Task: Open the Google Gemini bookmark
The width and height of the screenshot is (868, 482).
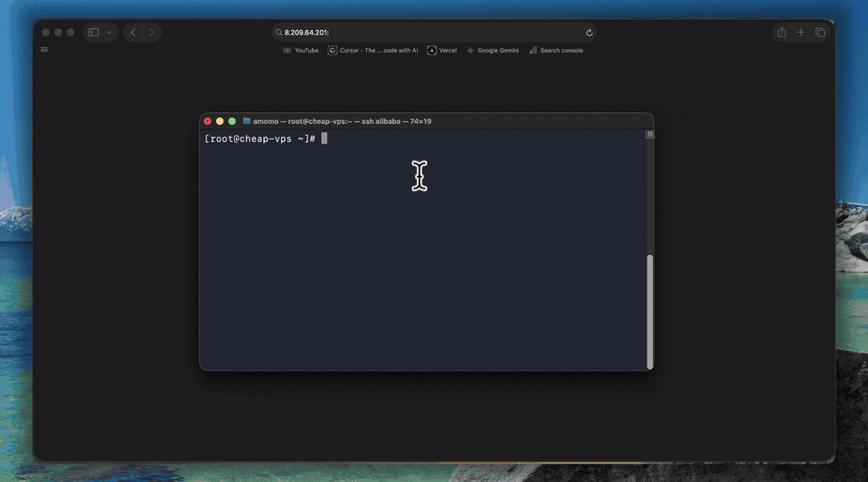Action: 493,51
